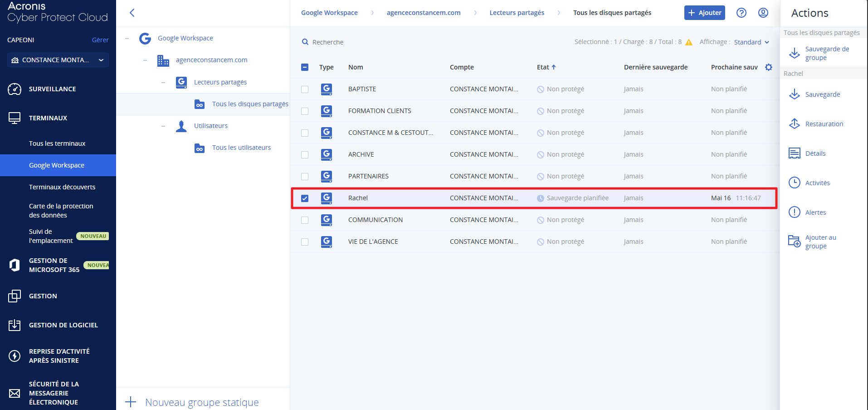The width and height of the screenshot is (868, 410).
Task: Check the CONSTANCE M & CESTOUT row checkbox
Action: coord(305,133)
